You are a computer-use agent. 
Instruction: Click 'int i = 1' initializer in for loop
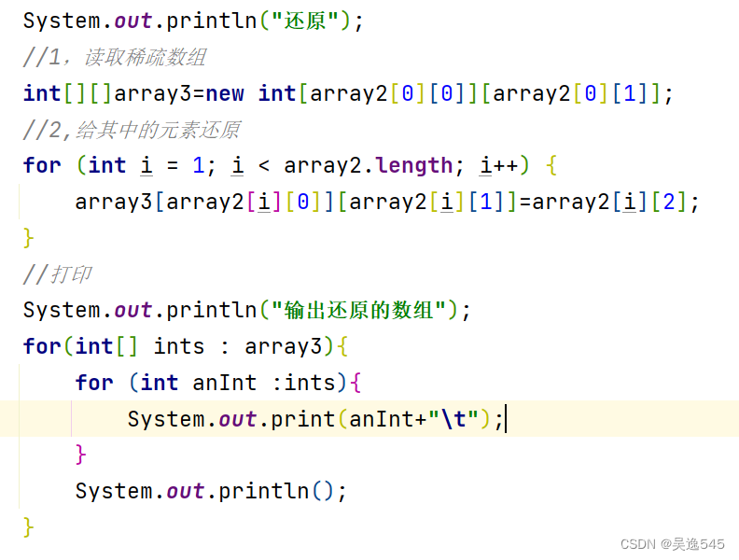146,165
